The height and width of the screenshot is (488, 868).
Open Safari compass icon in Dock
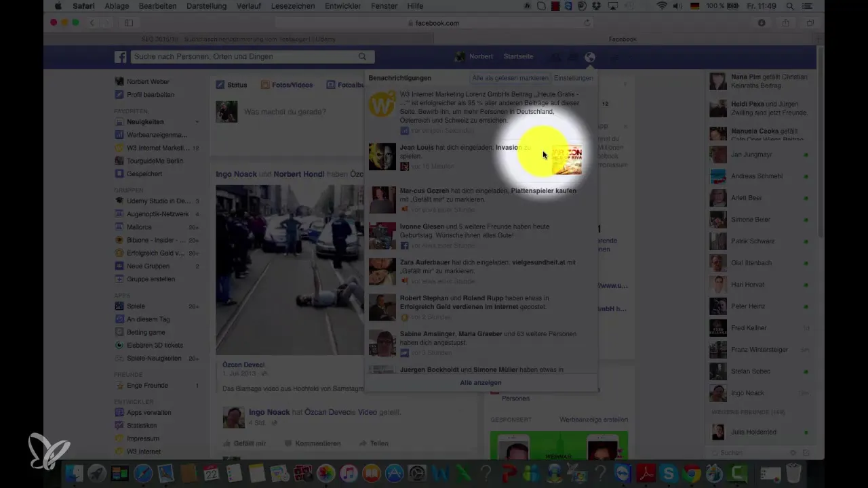[x=143, y=473]
